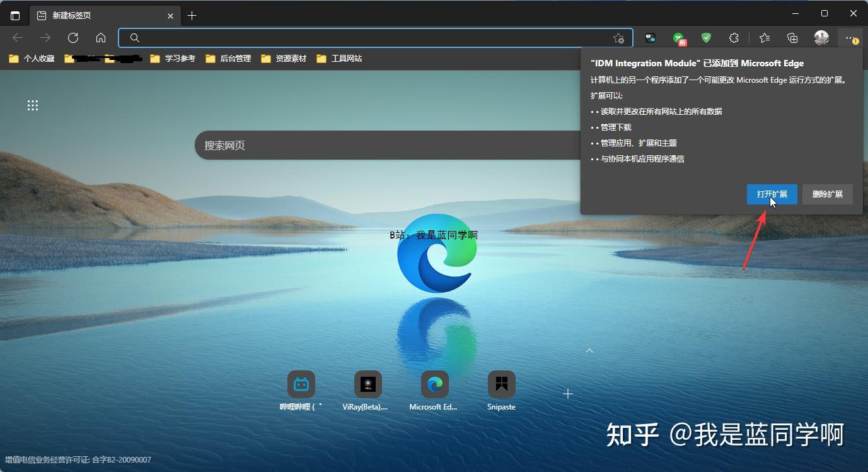Image resolution: width=868 pixels, height=472 pixels.
Task: Open the tab actions menu icon
Action: [x=15, y=15]
